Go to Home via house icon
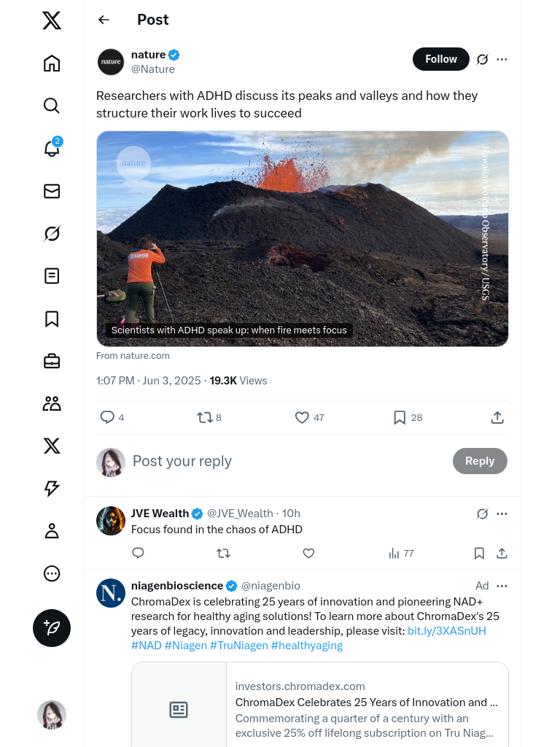Screen dimensions: 560x747 click(52, 63)
